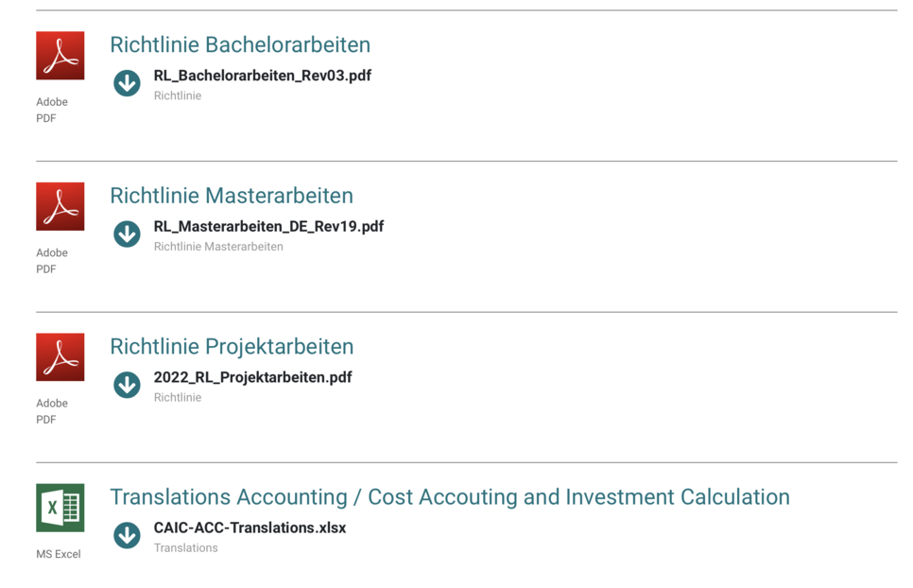Click 'Richtlinie' caption below RL_Bachelorarbeiten_Rev03.pdf

point(178,95)
